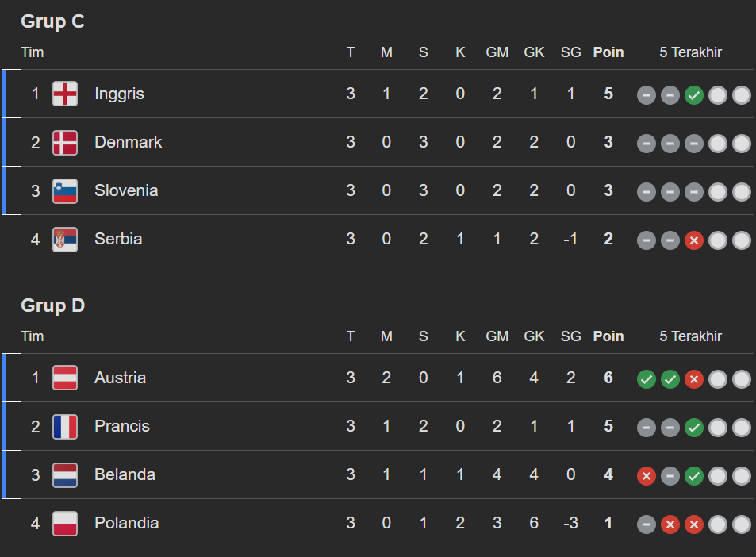Click the Austria flag icon
Viewport: 756px width, 557px height.
(x=65, y=378)
